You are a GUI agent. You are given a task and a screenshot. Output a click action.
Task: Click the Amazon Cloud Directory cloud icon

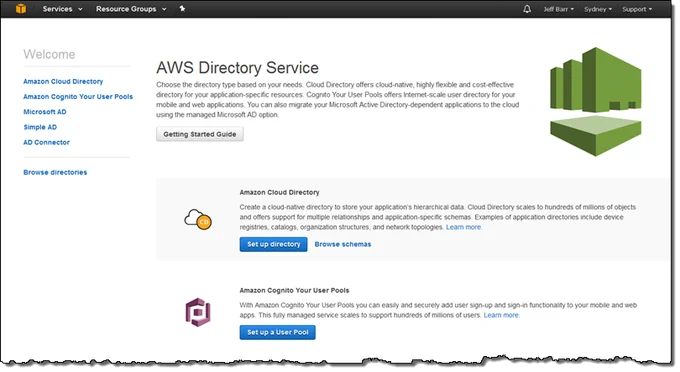(198, 219)
